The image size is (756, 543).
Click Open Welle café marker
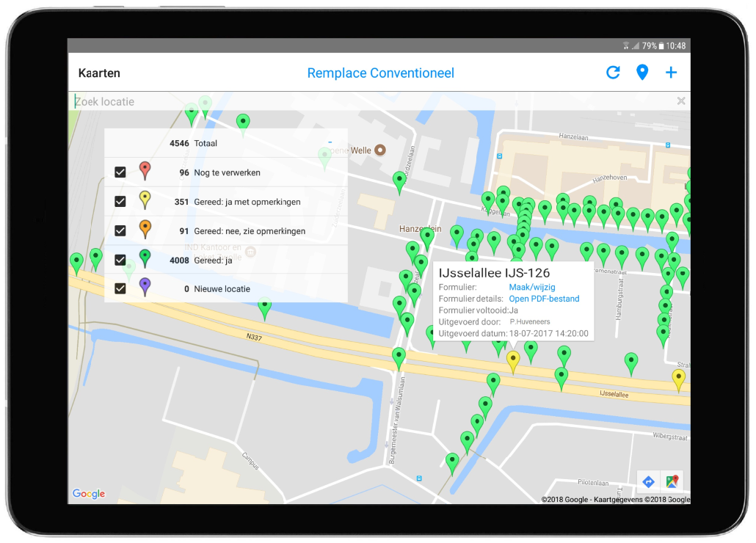point(380,150)
